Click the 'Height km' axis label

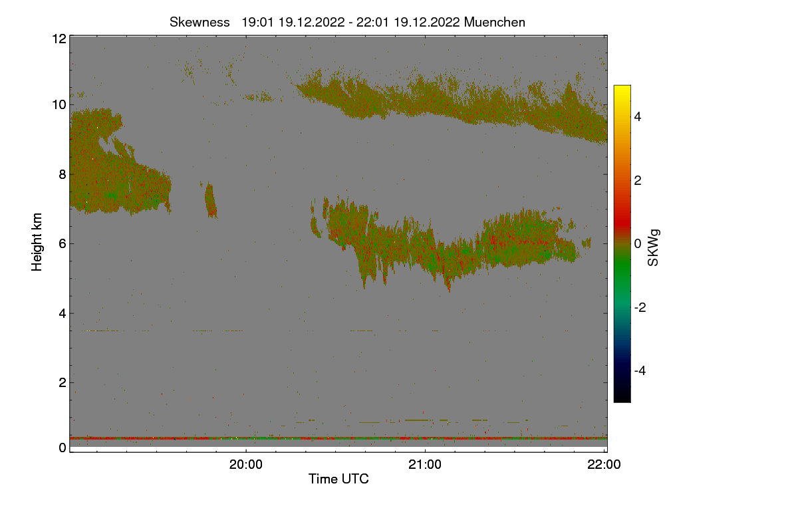(38, 241)
